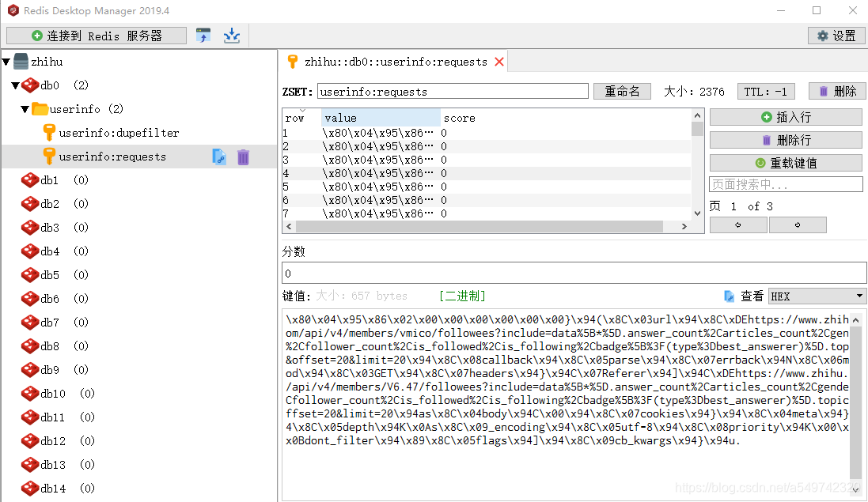Click the table horizontal scrollbar thumb
Screen dimensions: 868x502
pos(479,227)
